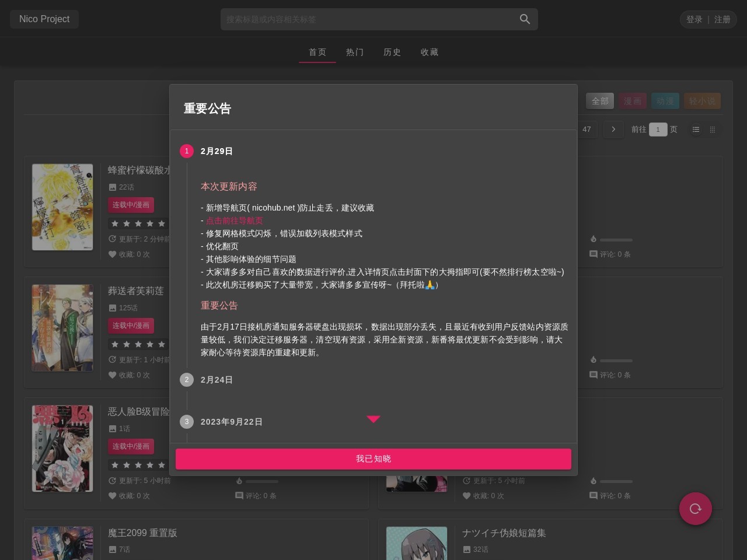The image size is (747, 560).
Task: Rate 蜂蜜柠檬碳酸水 five stars
Action: point(162,223)
